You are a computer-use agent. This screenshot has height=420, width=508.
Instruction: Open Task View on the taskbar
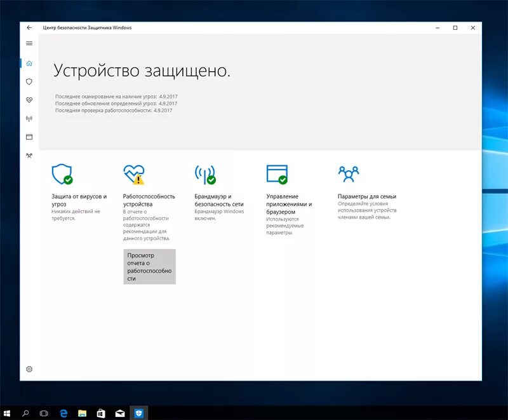pyautogui.click(x=44, y=413)
